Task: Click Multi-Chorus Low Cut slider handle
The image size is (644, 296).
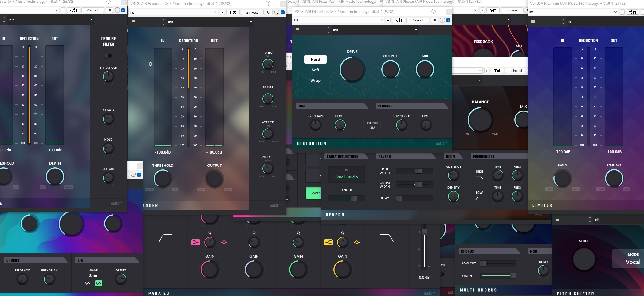Action: 483,263
